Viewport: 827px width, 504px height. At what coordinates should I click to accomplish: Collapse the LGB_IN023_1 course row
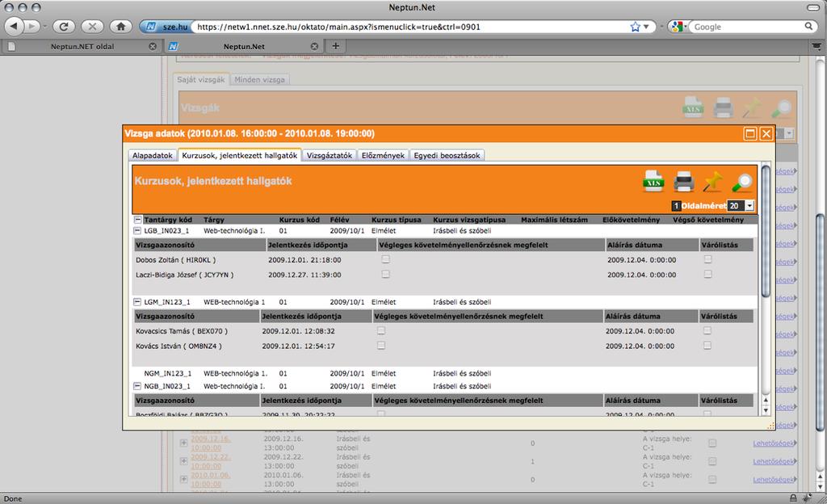point(137,231)
